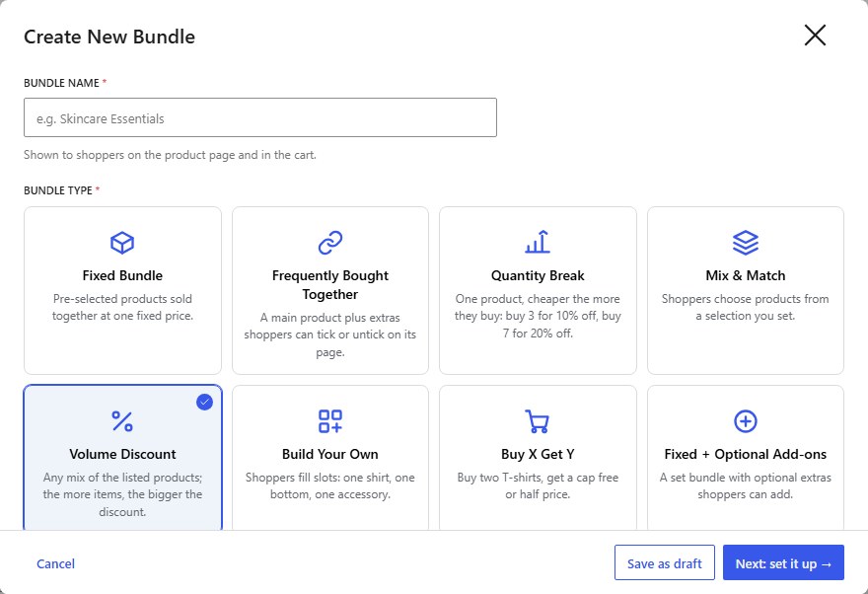This screenshot has width=868, height=594.
Task: Click 'Shoppers choose products from a selection' description
Action: coord(745,307)
